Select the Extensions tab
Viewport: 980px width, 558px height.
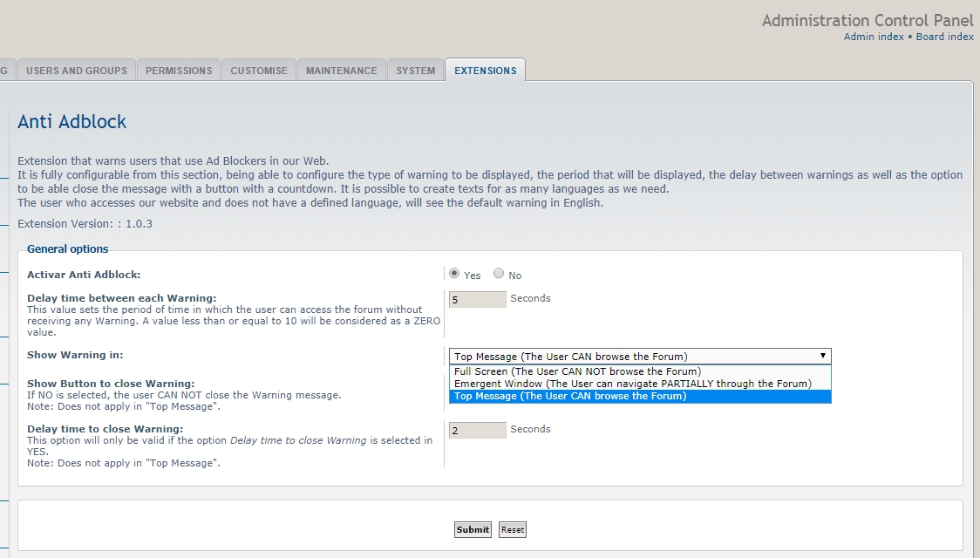coord(486,71)
